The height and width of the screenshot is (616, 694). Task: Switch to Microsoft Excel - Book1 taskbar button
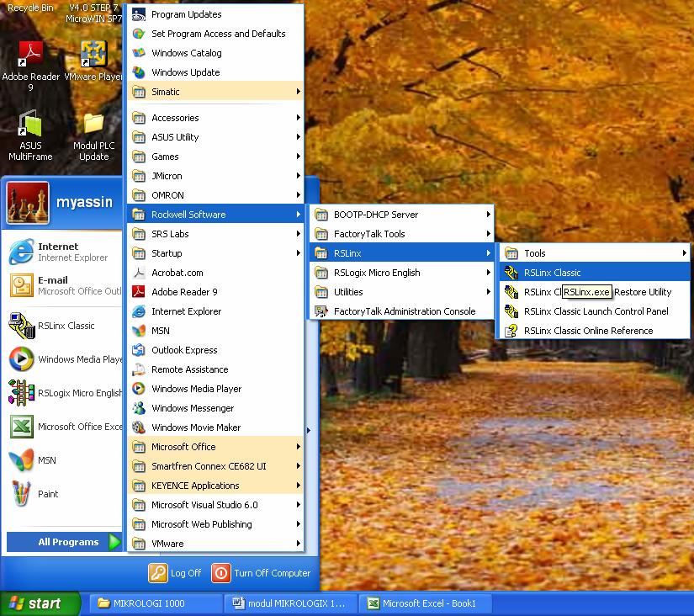(425, 603)
